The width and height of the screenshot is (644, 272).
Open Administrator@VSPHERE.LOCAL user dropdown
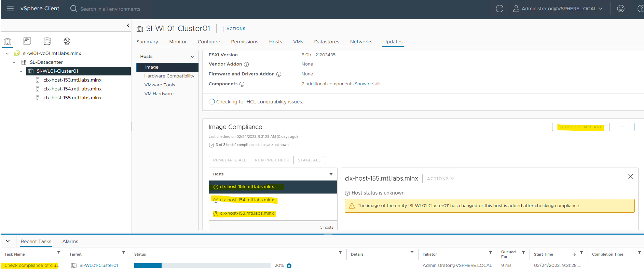558,9
